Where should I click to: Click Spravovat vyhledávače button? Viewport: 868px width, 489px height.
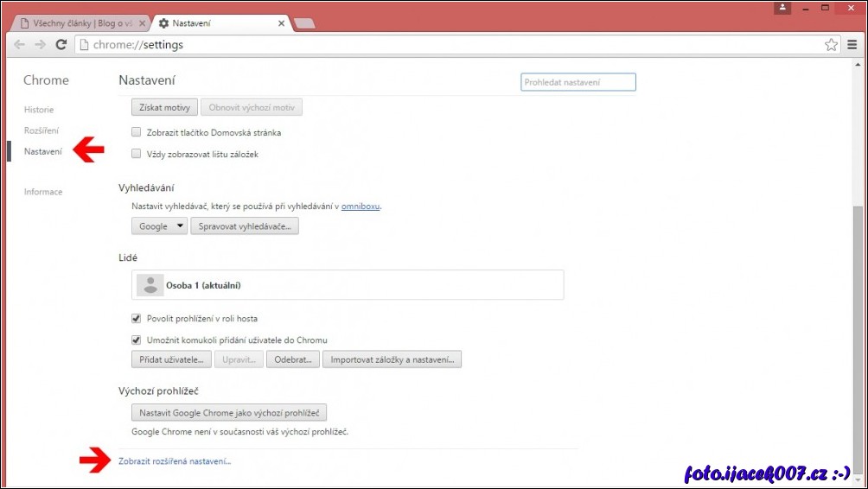pos(245,226)
